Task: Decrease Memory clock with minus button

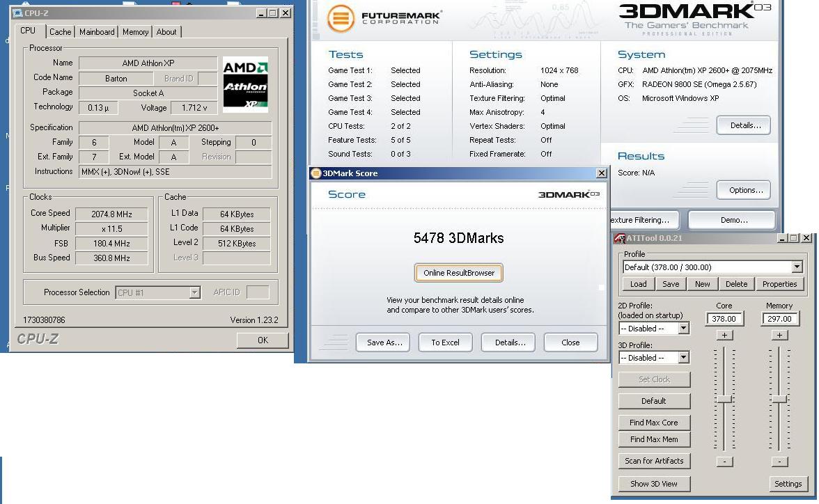Action: pyautogui.click(x=780, y=462)
